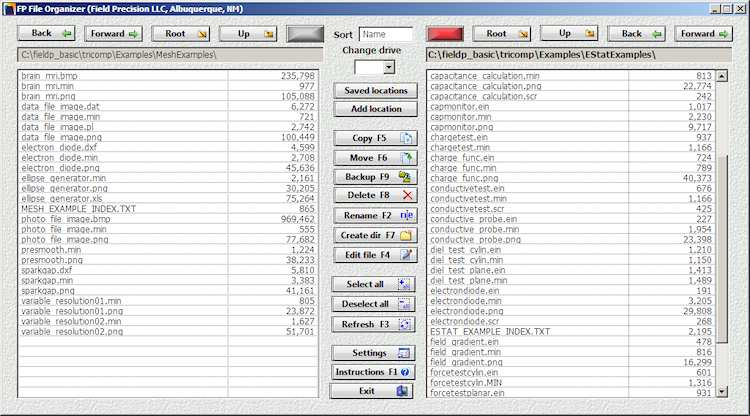
Task: Click Select all button
Action: (373, 285)
